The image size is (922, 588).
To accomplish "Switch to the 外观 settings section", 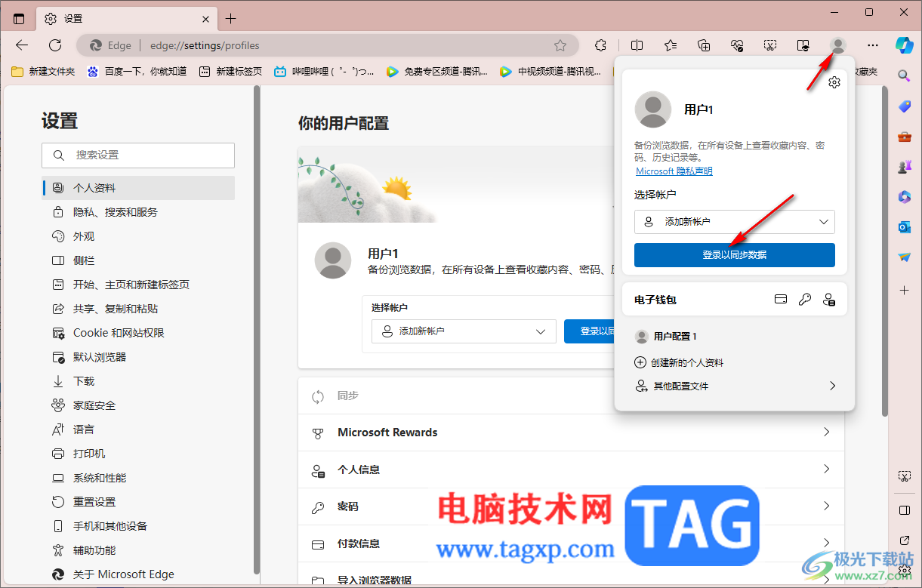I will [x=84, y=236].
